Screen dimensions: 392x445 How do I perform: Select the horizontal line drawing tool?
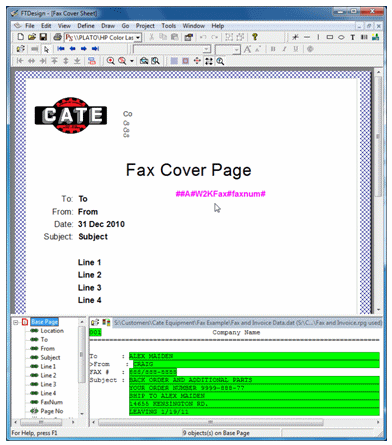tap(307, 37)
